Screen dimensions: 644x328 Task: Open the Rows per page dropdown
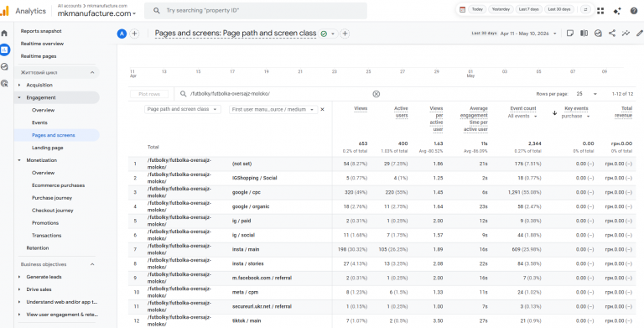(x=587, y=94)
